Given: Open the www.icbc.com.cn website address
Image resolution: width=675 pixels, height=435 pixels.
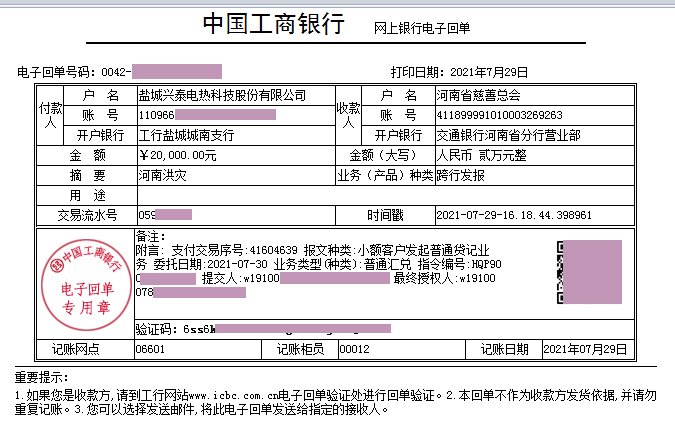Looking at the screenshot, I should (234, 395).
